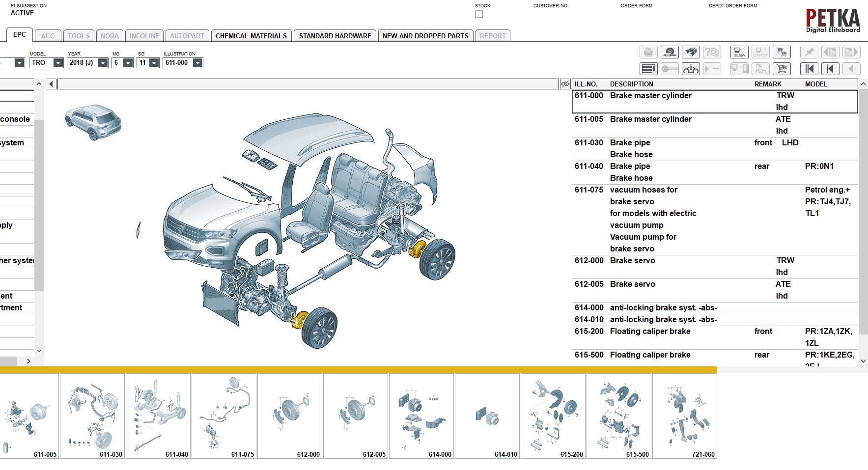Click the left arrow beside the illustration bar
This screenshot has height=470, width=868.
(x=51, y=84)
